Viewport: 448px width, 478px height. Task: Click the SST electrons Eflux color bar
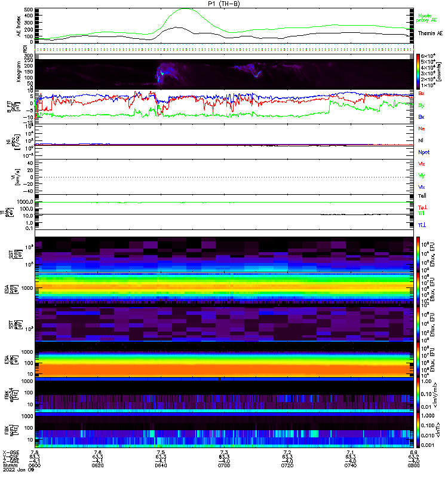(x=418, y=324)
